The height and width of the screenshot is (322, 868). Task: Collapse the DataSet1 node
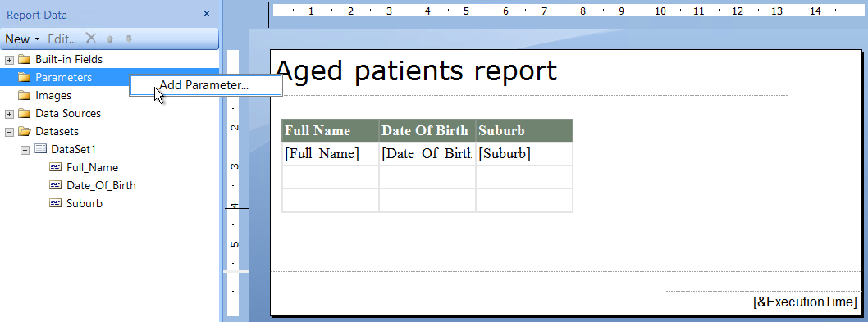click(x=25, y=150)
